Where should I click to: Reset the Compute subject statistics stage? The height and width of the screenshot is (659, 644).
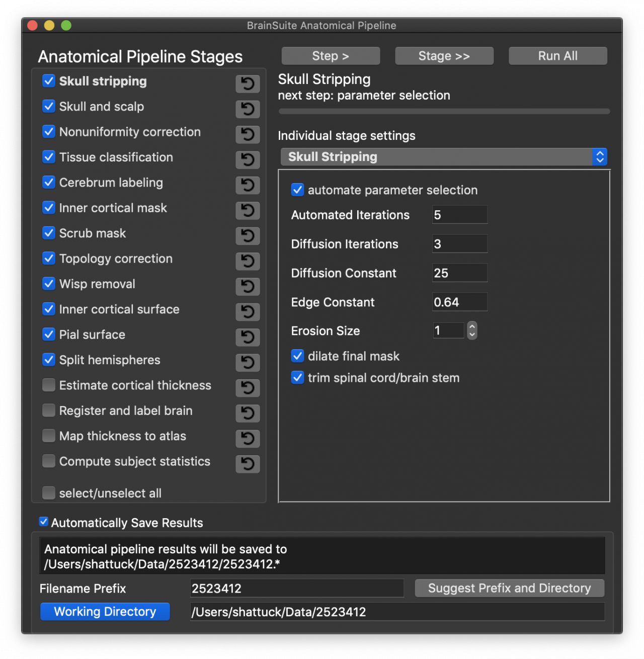pos(247,464)
